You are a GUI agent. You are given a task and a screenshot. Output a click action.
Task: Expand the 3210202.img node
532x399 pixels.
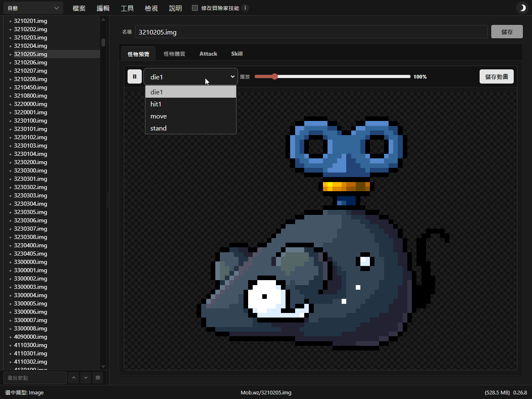pyautogui.click(x=10, y=29)
